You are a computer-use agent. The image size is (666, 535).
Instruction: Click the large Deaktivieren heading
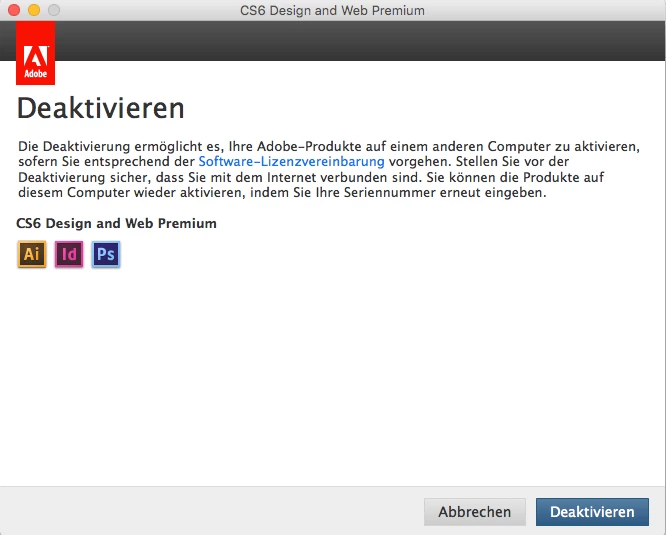point(101,108)
